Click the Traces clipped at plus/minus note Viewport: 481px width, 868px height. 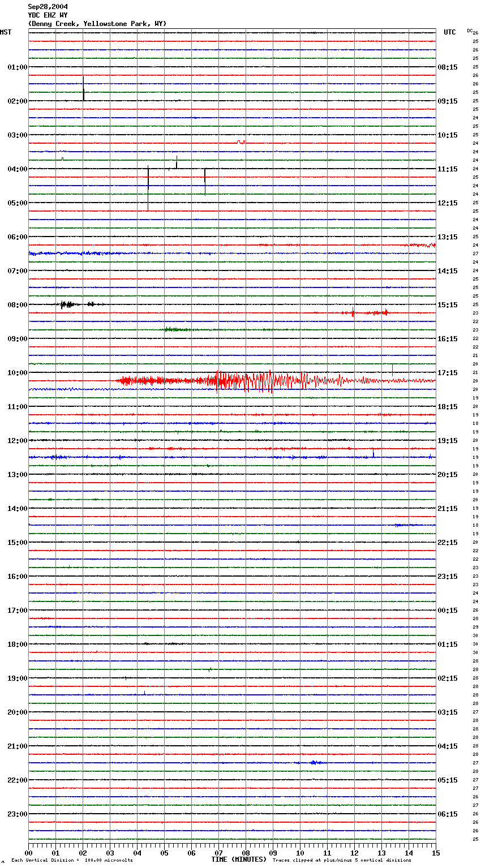(x=342, y=860)
